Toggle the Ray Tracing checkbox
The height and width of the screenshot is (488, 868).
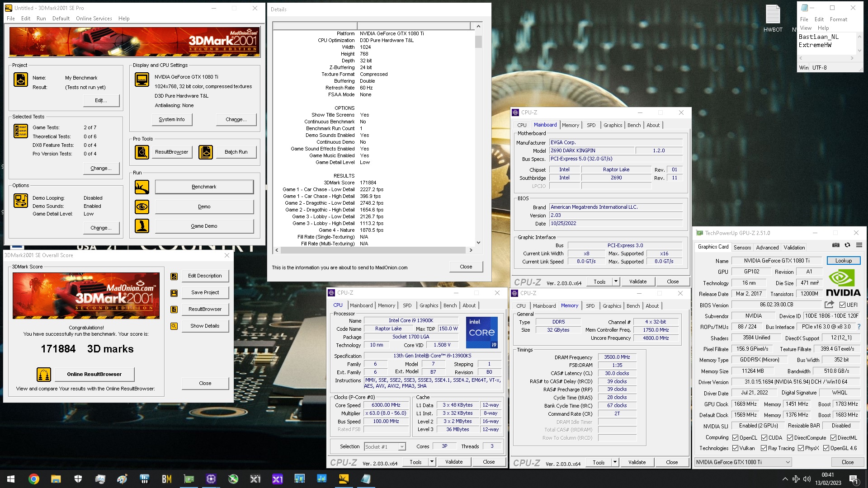764,448
